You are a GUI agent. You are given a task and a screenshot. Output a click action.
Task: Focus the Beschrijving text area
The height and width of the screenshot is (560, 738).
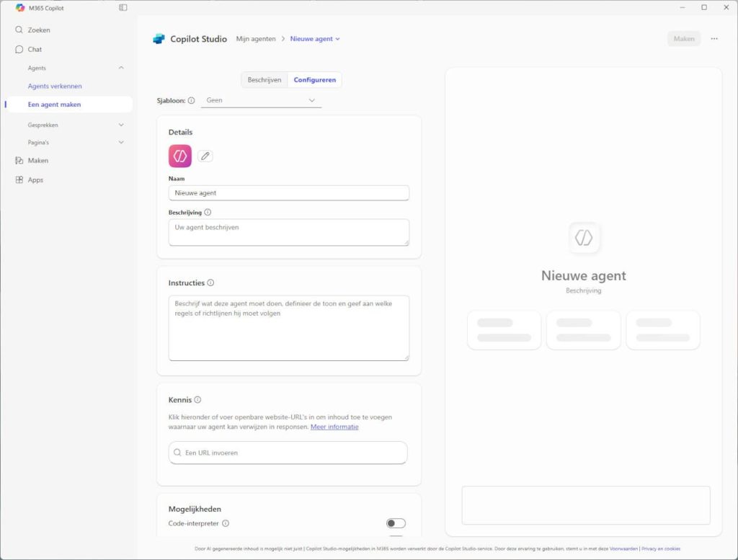point(288,232)
